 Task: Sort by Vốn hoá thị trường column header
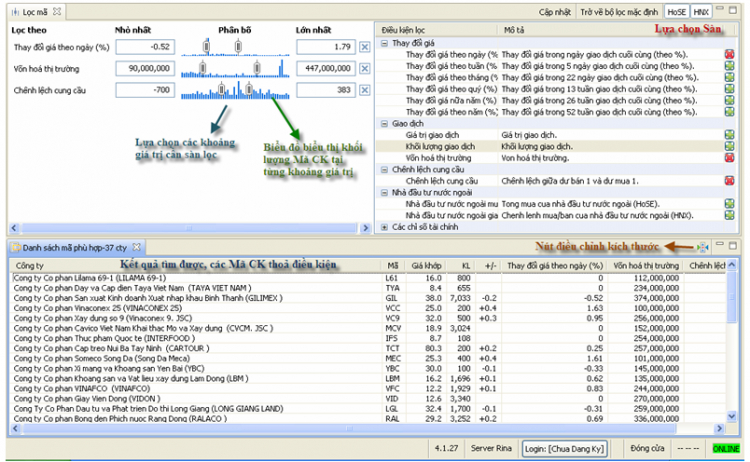click(645, 265)
